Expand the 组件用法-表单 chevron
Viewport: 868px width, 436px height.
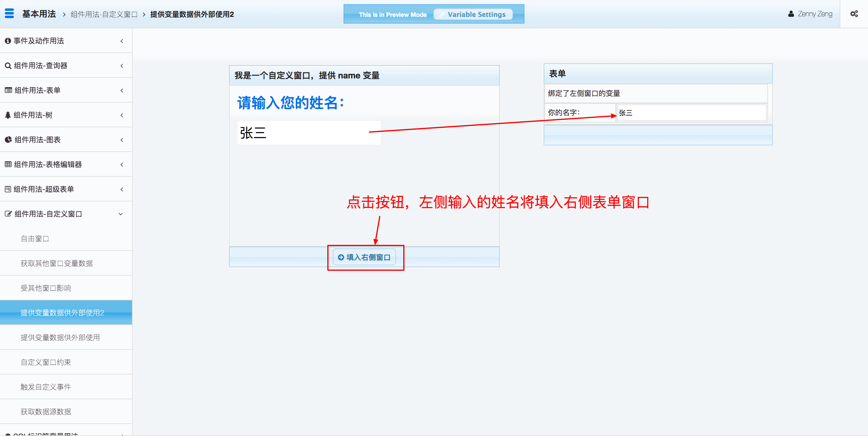(122, 90)
